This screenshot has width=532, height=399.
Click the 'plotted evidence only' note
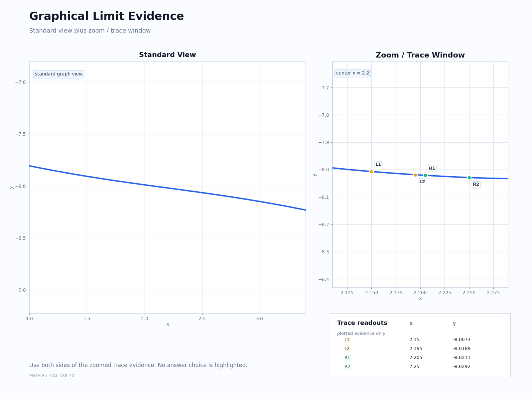(361, 333)
